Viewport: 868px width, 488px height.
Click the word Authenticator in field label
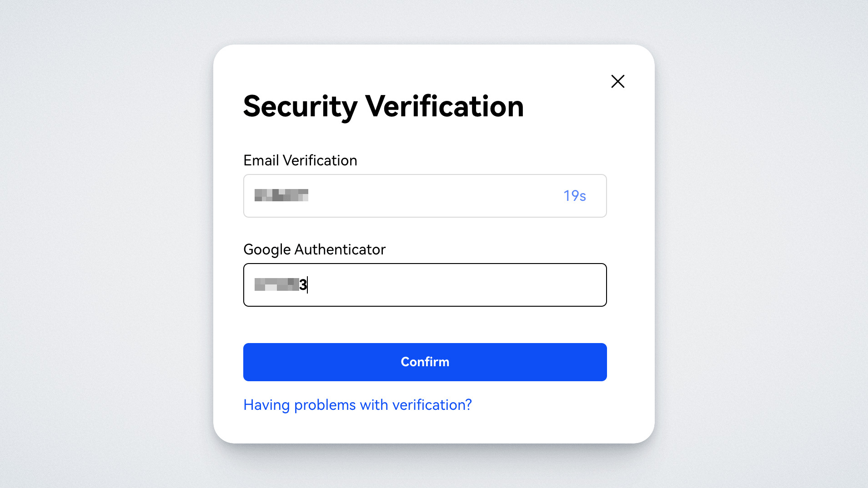tap(340, 249)
